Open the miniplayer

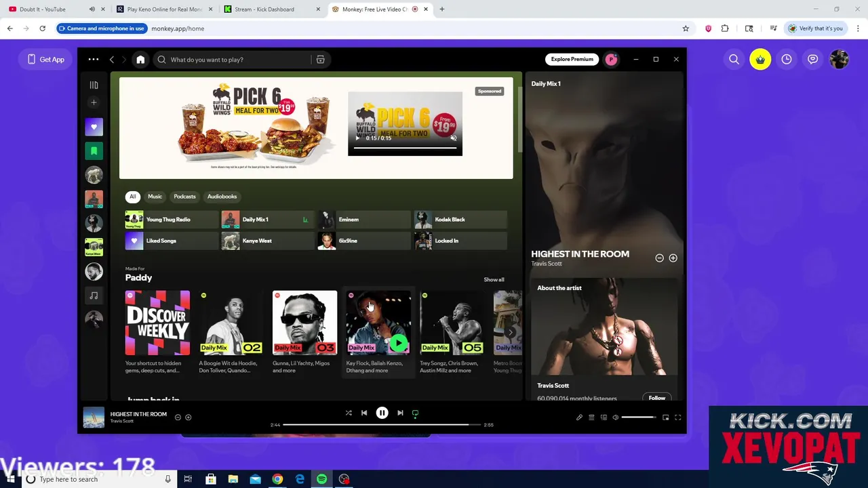coord(665,418)
